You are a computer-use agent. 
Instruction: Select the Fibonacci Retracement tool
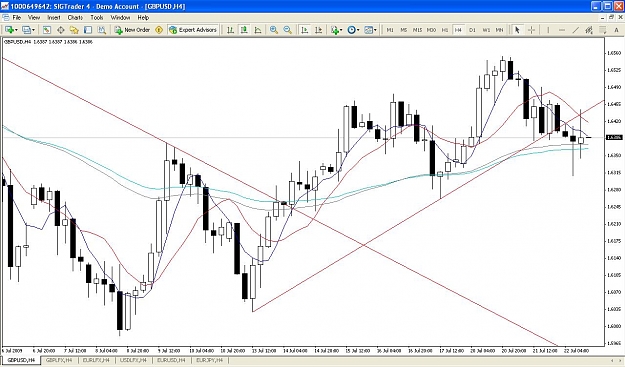(x=603, y=30)
